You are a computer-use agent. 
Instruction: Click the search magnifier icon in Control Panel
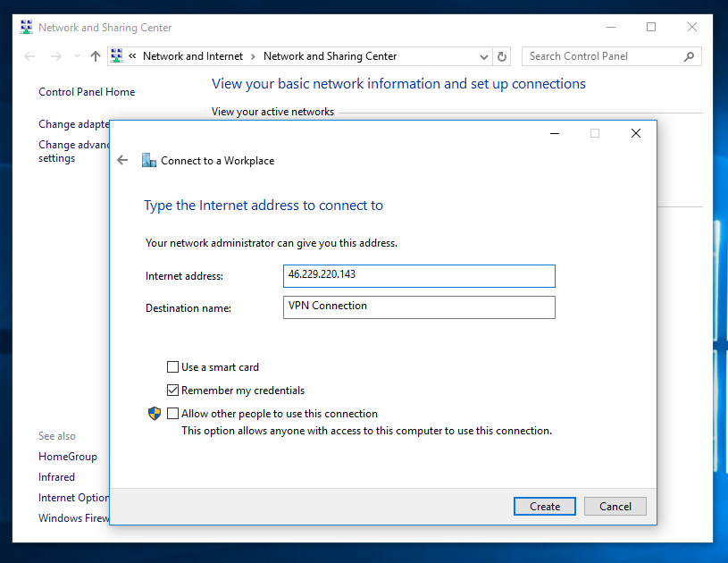click(690, 56)
